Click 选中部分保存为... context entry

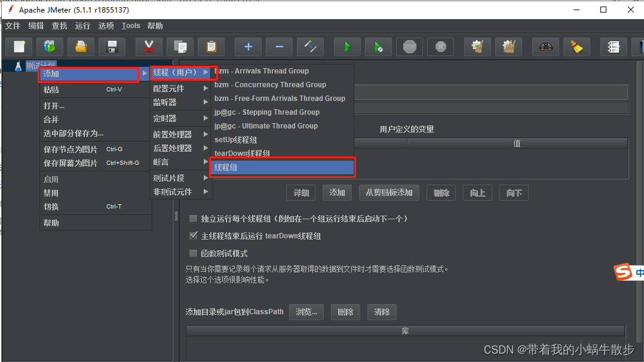(x=96, y=133)
